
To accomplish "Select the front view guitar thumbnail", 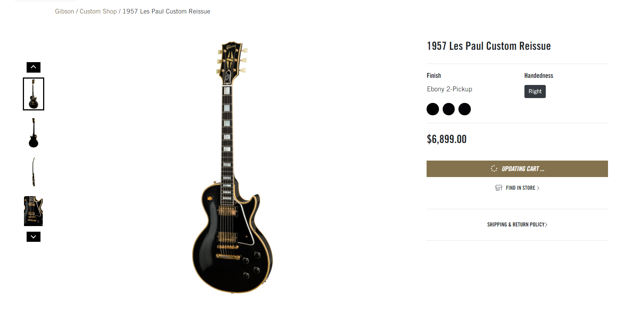I will pos(34,94).
